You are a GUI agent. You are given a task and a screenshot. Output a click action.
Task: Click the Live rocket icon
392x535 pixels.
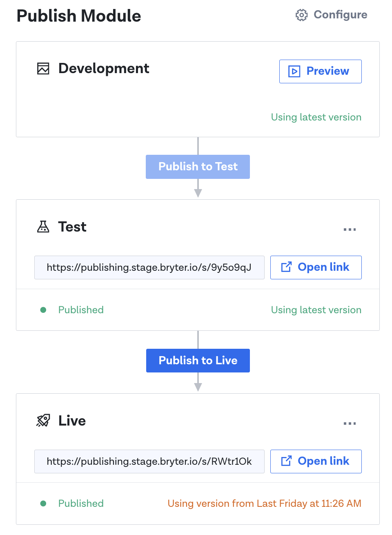[43, 420]
